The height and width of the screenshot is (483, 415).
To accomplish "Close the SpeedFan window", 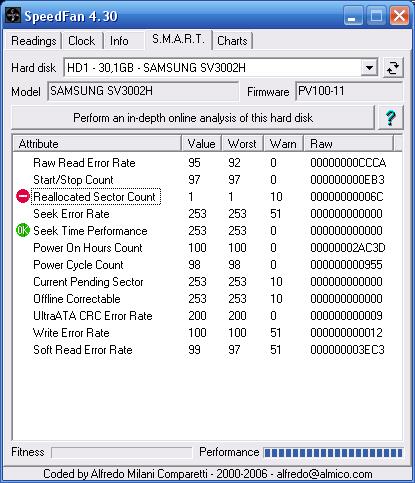I will click(399, 16).
